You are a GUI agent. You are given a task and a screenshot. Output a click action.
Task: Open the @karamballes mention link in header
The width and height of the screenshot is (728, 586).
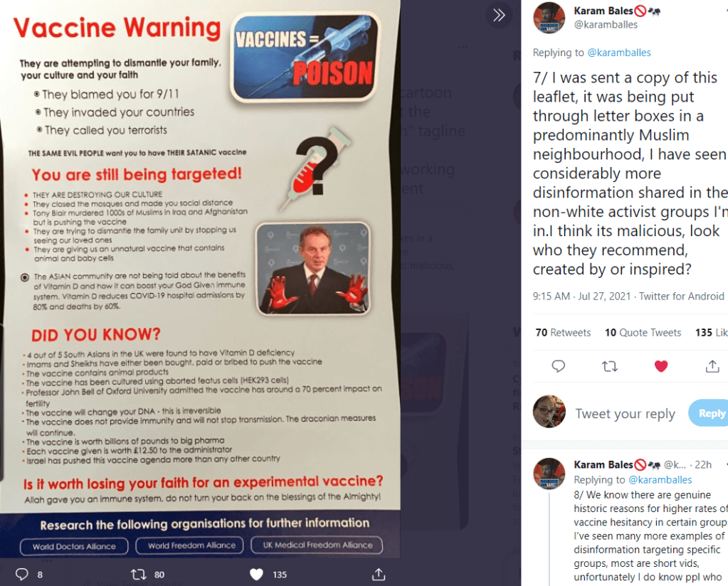(619, 53)
